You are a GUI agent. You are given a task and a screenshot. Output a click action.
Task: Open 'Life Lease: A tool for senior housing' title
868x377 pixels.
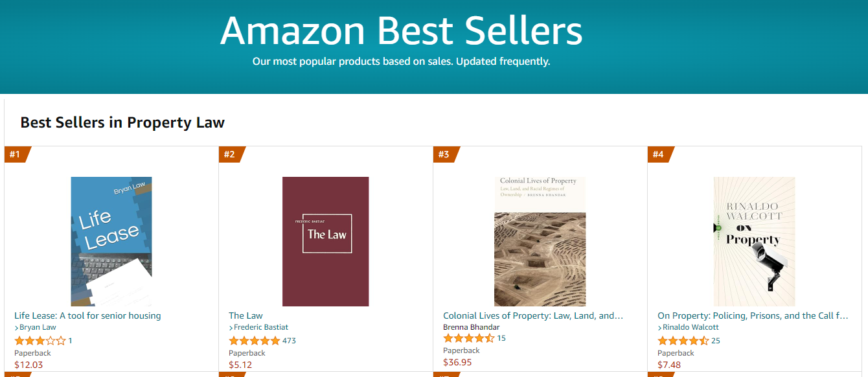point(87,316)
